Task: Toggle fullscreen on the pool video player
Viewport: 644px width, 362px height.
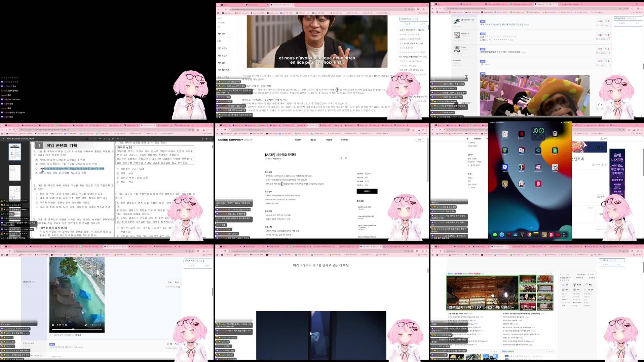Action: 93,325
